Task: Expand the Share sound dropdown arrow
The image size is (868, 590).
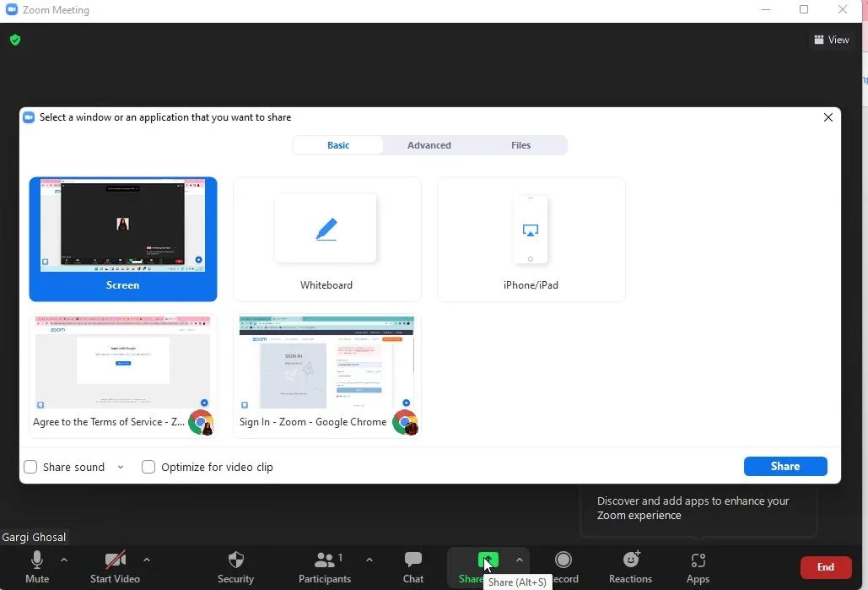Action: tap(121, 468)
